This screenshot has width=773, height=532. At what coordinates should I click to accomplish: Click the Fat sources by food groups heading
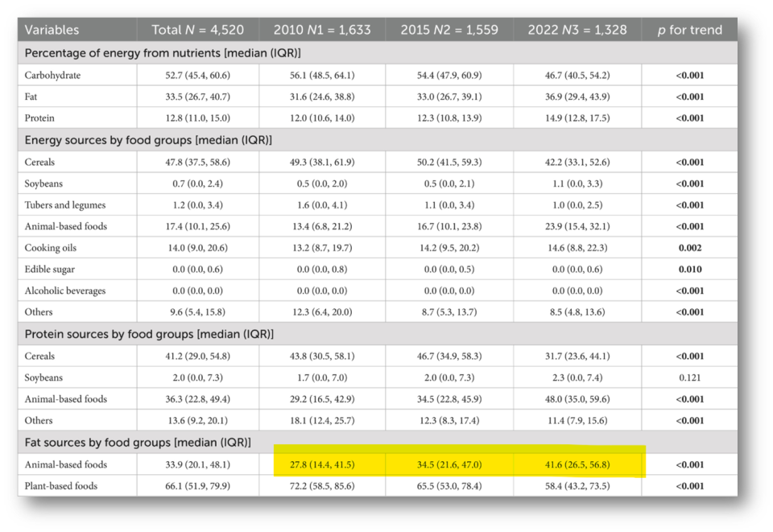[x=138, y=443]
